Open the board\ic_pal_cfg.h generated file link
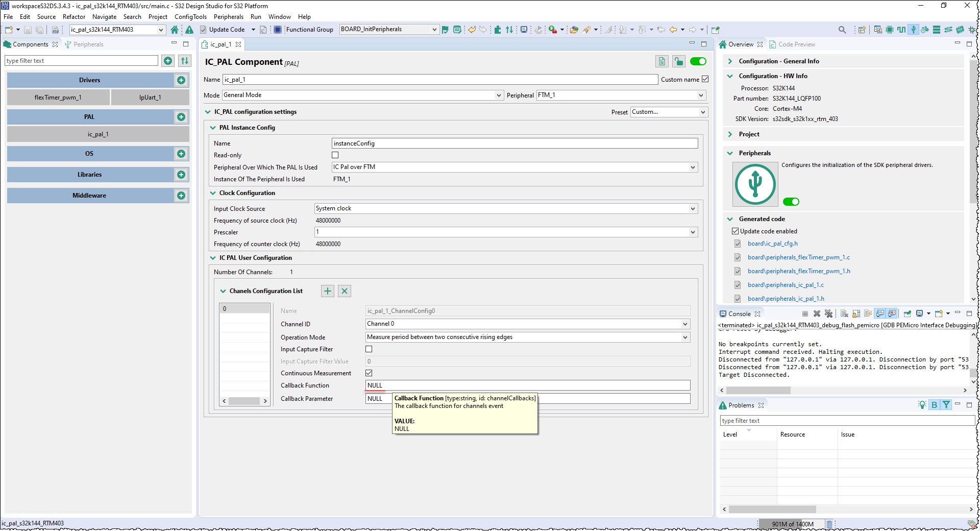Image resolution: width=980 pixels, height=531 pixels. coord(772,244)
